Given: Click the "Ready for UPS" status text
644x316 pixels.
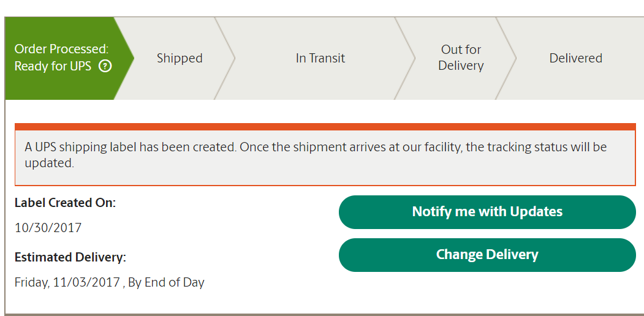Looking at the screenshot, I should (53, 66).
